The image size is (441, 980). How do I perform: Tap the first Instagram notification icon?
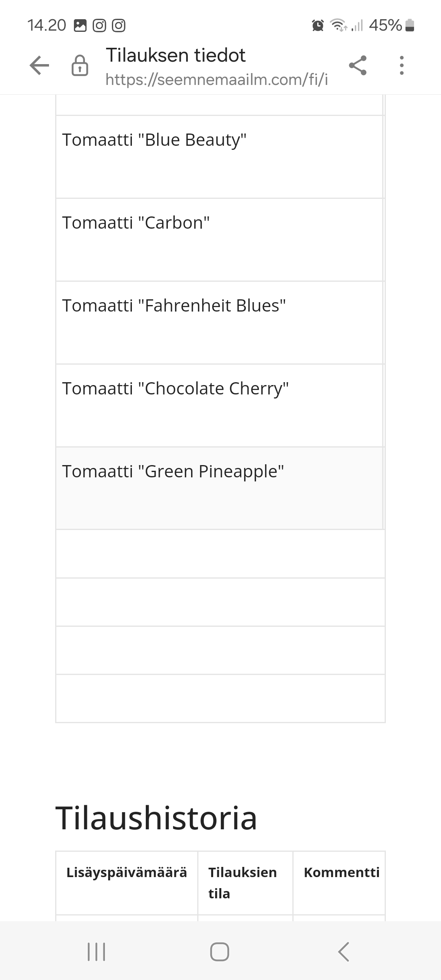[x=99, y=26]
